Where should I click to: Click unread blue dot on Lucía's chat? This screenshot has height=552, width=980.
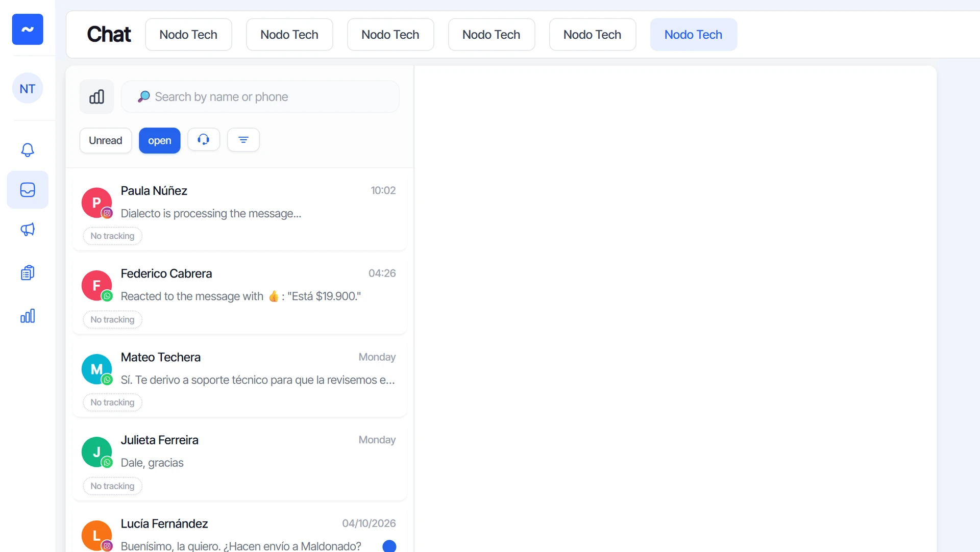(389, 546)
